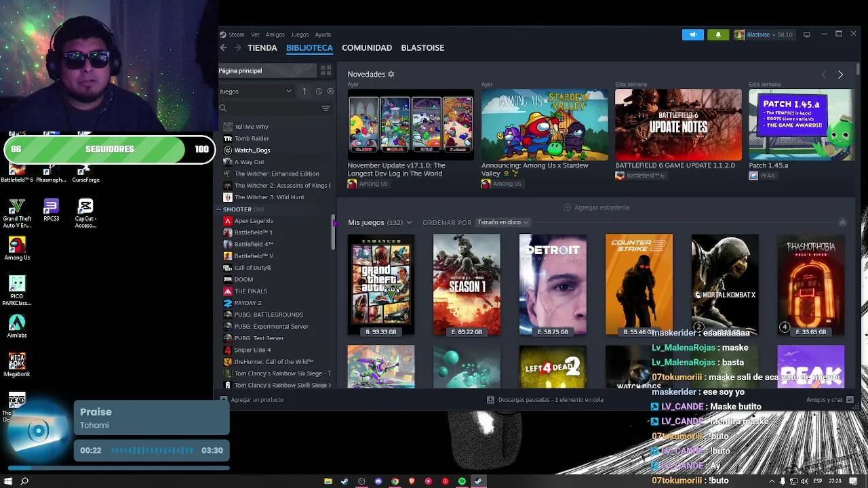Open the BLASTOISE profile tab
868x488 pixels.
click(x=422, y=47)
